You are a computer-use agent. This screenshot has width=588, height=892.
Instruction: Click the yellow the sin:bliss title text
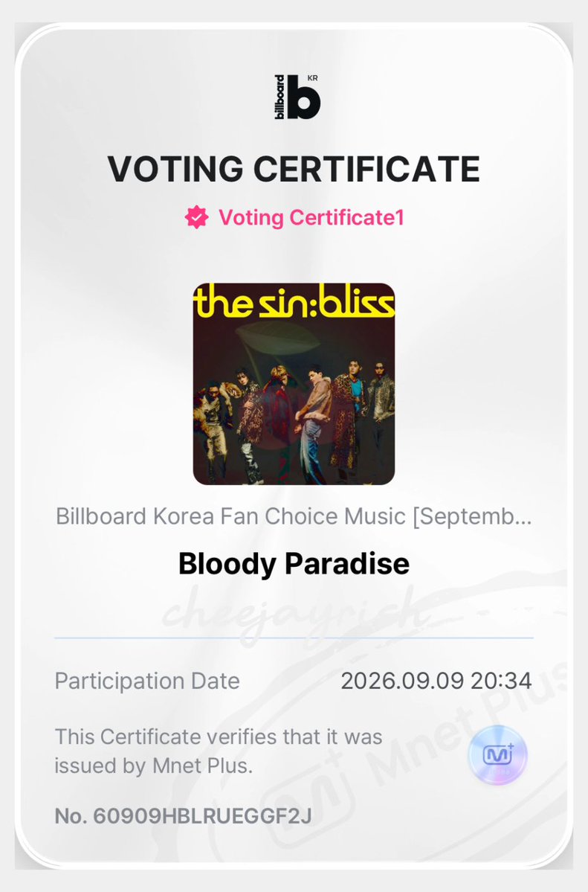tap(294, 302)
